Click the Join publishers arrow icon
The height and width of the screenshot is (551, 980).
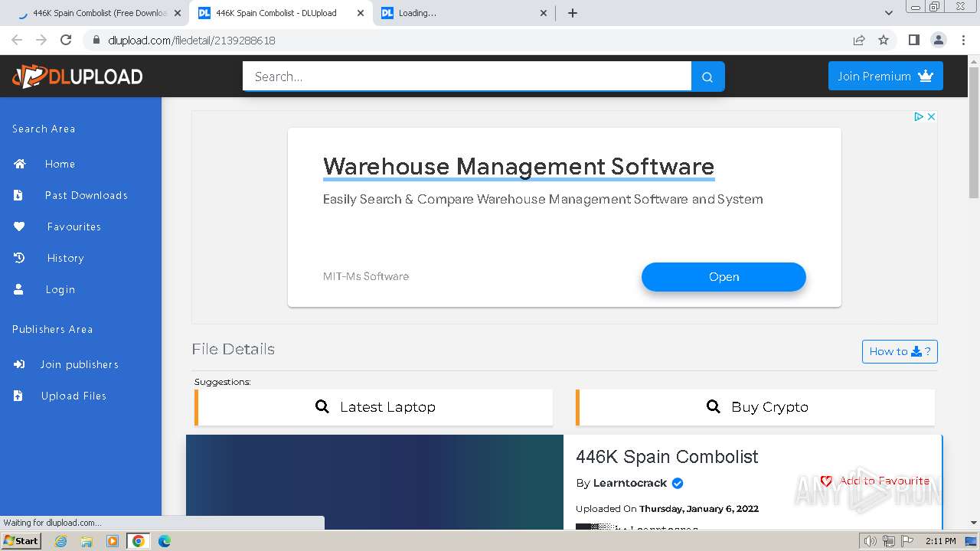(19, 364)
